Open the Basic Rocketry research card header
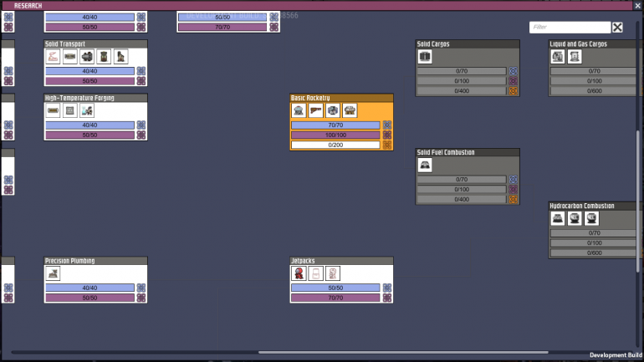The height and width of the screenshot is (362, 644). coord(341,98)
